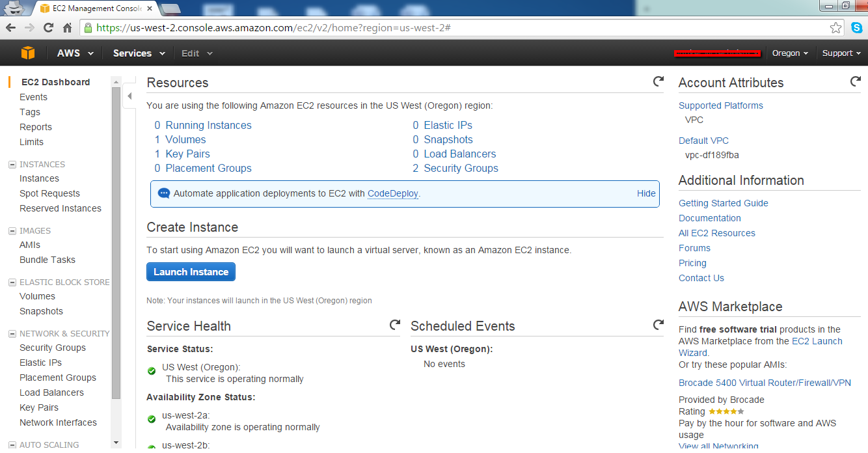Viewport: 868px width, 453px height.
Task: Click the vpc-df189fba value
Action: point(712,156)
